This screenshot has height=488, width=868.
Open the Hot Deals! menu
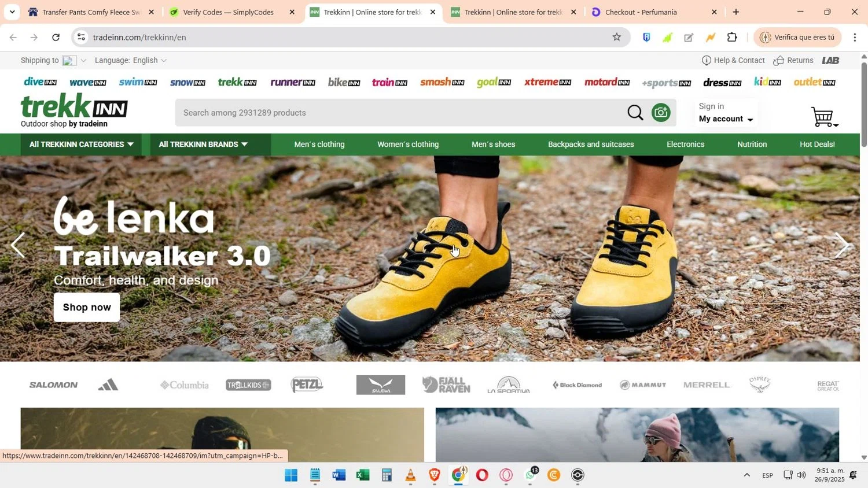(817, 145)
